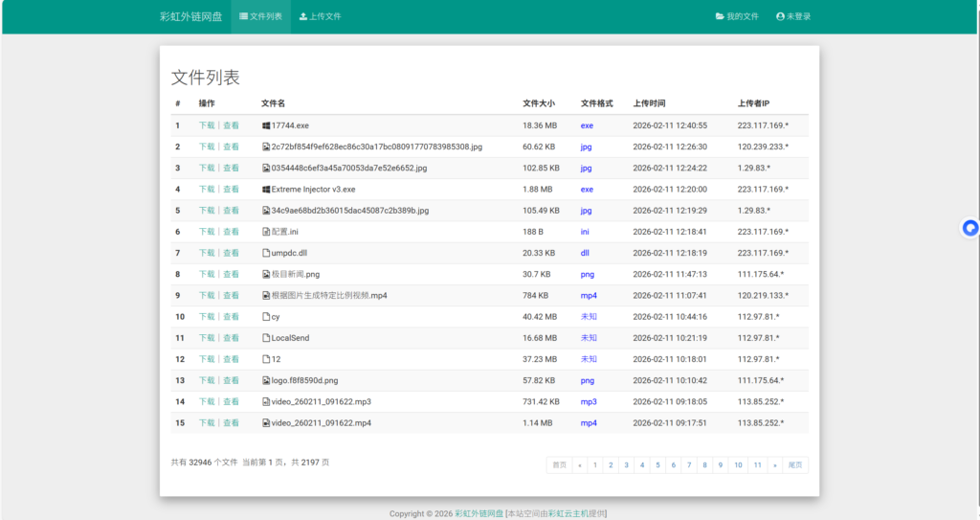Click the dll format link

coord(585,254)
